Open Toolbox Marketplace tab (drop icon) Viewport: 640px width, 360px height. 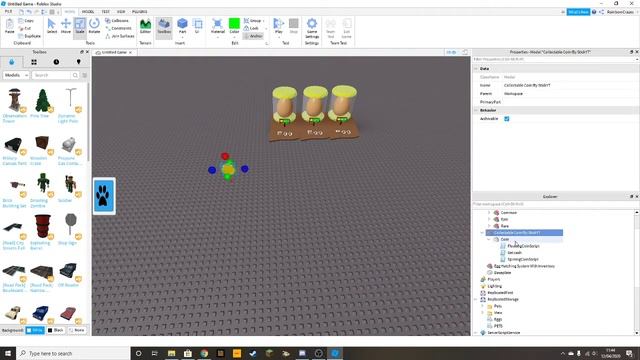click(11, 62)
